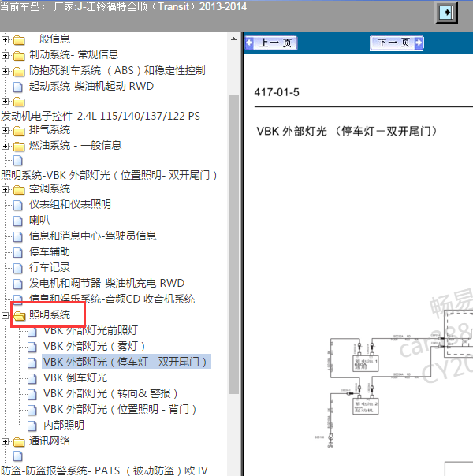This screenshot has width=473, height=476.
Task: Click folder icon beside 燃油系统
Action: click(19, 147)
